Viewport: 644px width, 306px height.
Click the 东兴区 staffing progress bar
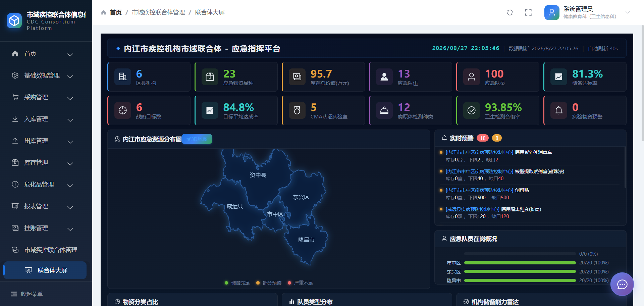click(x=520, y=272)
